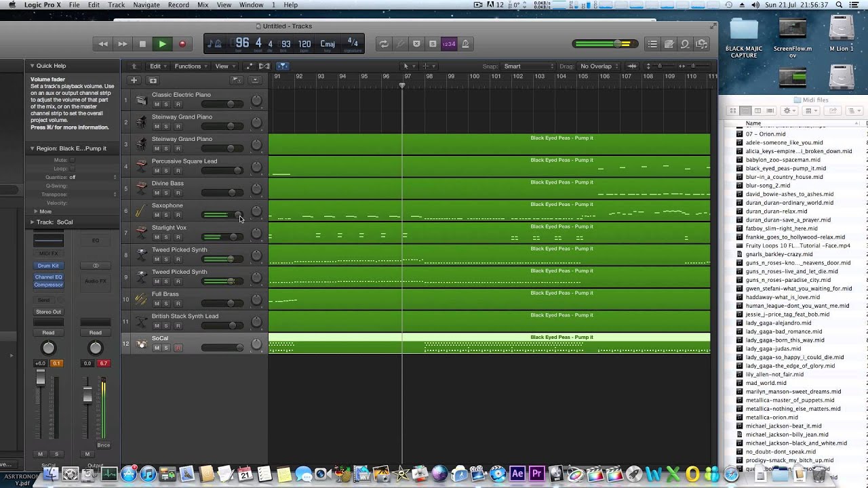This screenshot has width=868, height=488.
Task: Click the Divine Bass track icon
Action: click(x=141, y=188)
